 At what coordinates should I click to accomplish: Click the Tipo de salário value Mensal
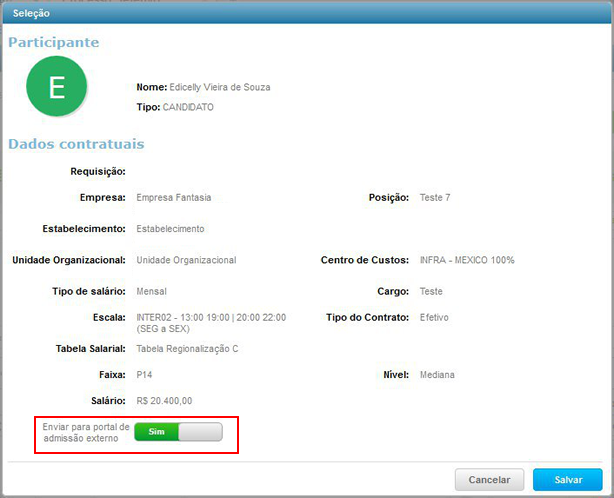[x=151, y=292]
